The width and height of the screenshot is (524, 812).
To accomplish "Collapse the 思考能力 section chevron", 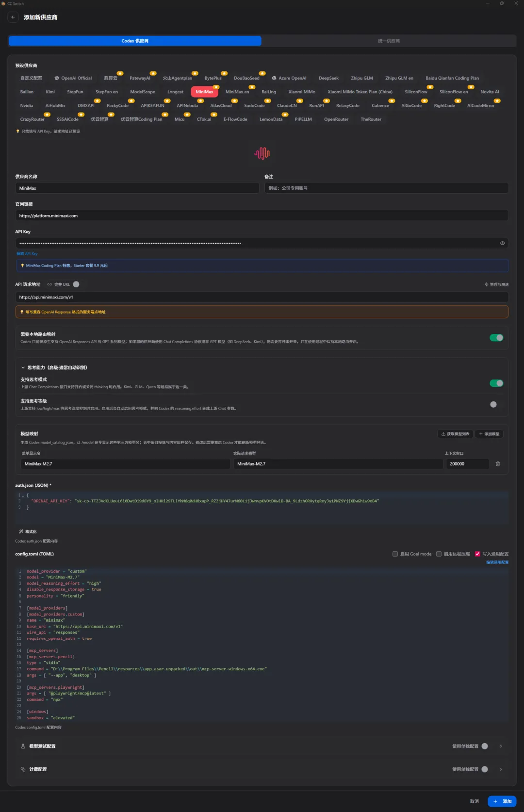I will [23, 368].
